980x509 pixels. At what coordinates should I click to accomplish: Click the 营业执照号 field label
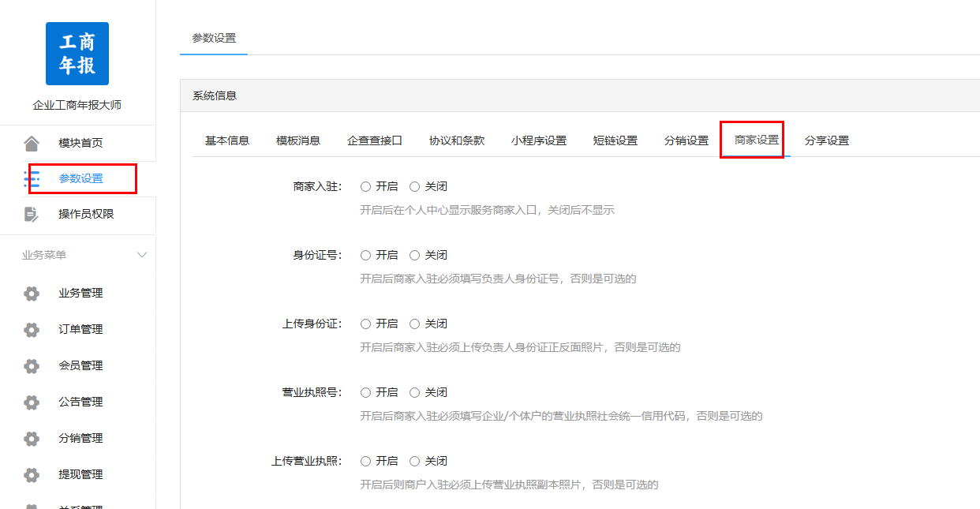tap(312, 393)
